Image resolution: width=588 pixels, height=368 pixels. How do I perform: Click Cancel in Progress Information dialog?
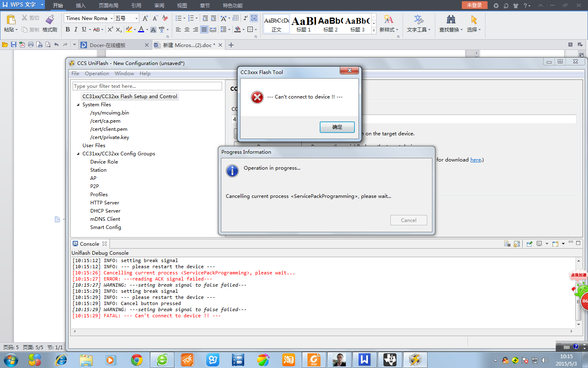point(409,220)
